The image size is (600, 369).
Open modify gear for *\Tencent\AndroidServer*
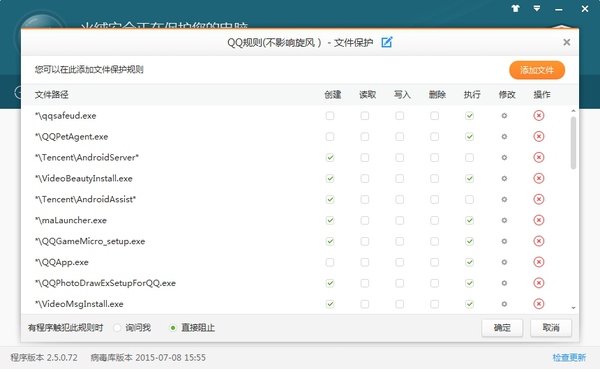coord(504,157)
